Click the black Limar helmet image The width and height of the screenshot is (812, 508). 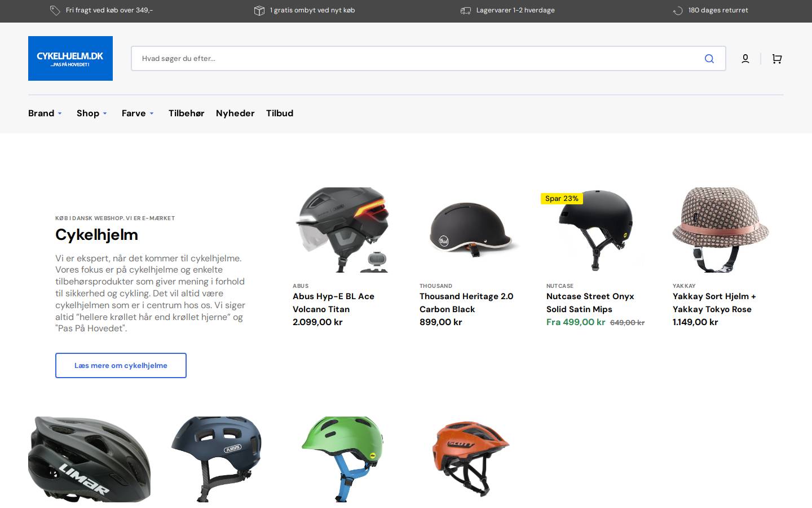pyautogui.click(x=89, y=459)
